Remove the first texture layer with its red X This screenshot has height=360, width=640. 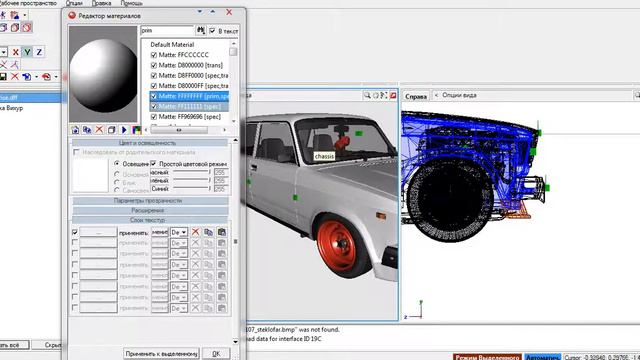pyautogui.click(x=196, y=232)
